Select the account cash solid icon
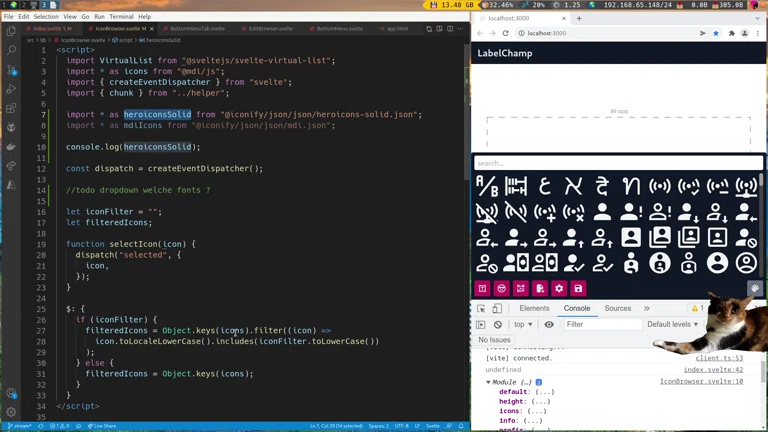 516,264
